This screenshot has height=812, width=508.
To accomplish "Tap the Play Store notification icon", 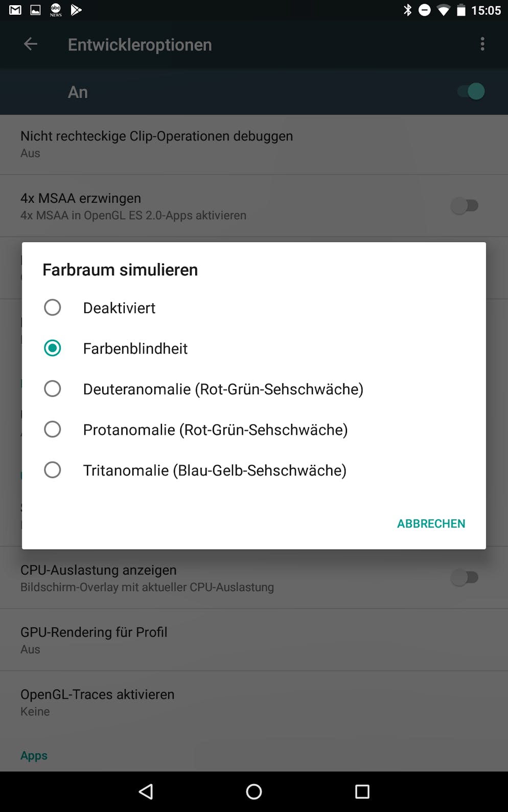I will tap(76, 10).
